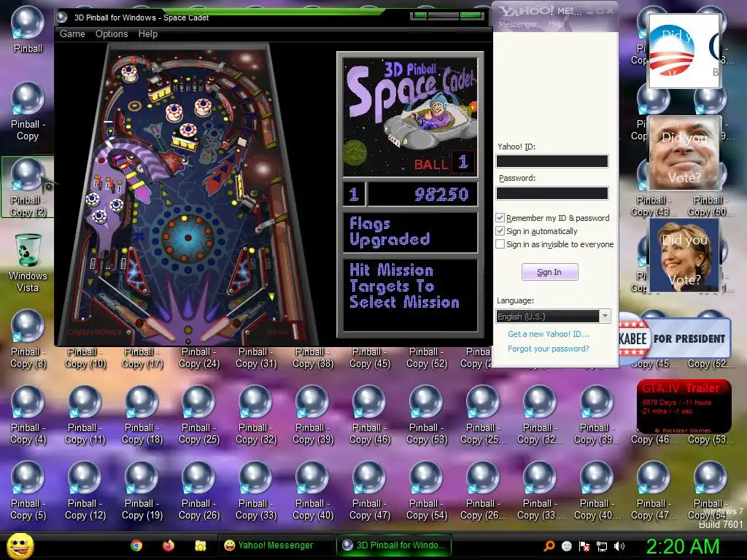This screenshot has width=747, height=560.
Task: Open the network tray icon
Action: tap(601, 546)
